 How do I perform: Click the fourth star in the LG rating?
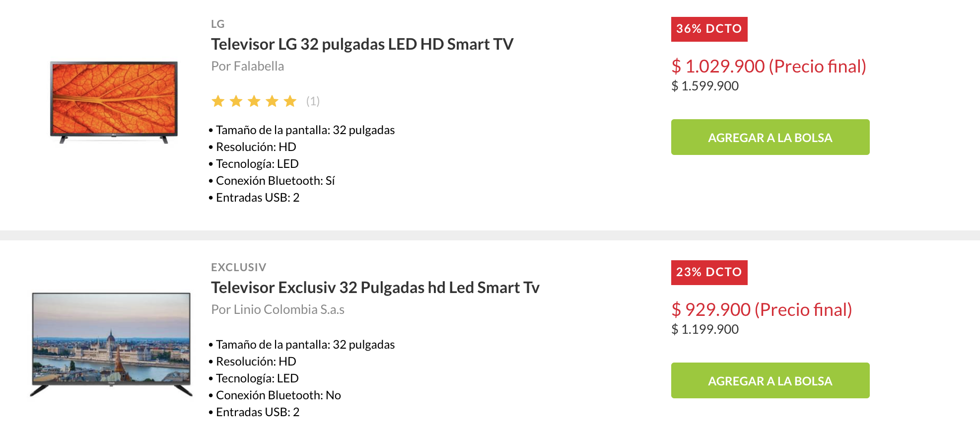point(272,101)
